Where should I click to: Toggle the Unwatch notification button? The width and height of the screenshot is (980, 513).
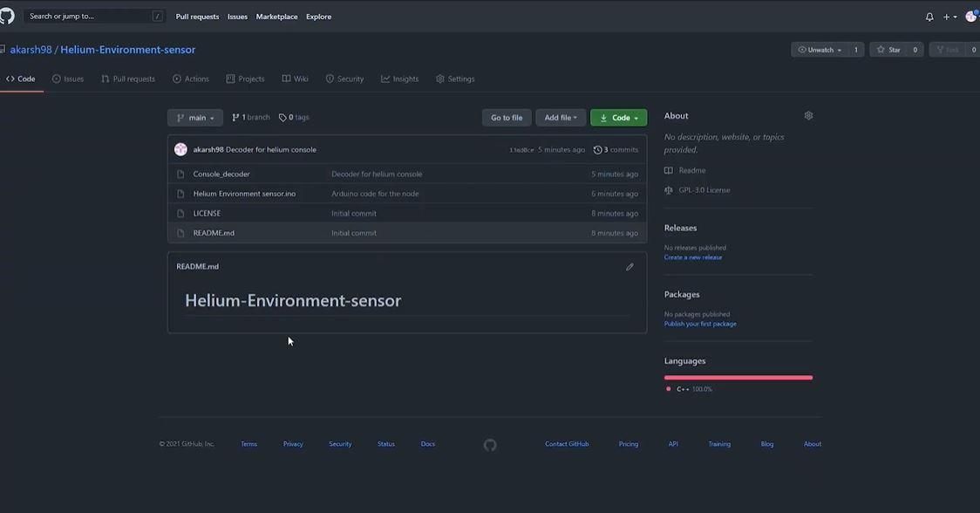coord(820,50)
